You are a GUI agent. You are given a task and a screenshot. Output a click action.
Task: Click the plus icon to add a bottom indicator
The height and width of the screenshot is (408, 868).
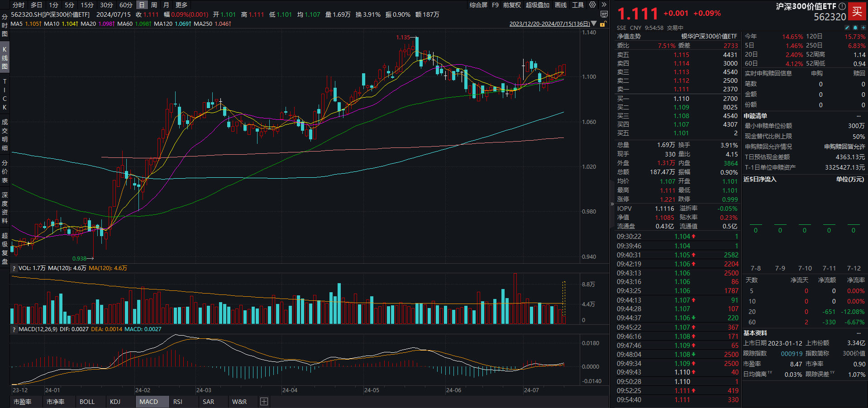pos(264,401)
